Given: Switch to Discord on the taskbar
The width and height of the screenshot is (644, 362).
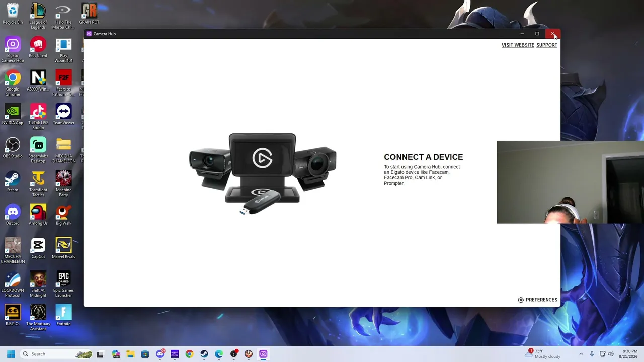Looking at the screenshot, I should (x=160, y=354).
